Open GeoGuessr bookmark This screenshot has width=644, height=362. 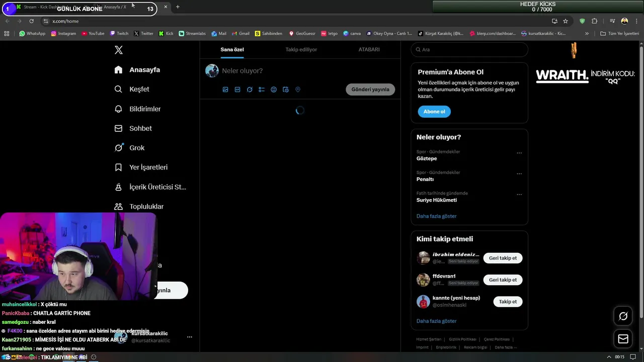302,34
